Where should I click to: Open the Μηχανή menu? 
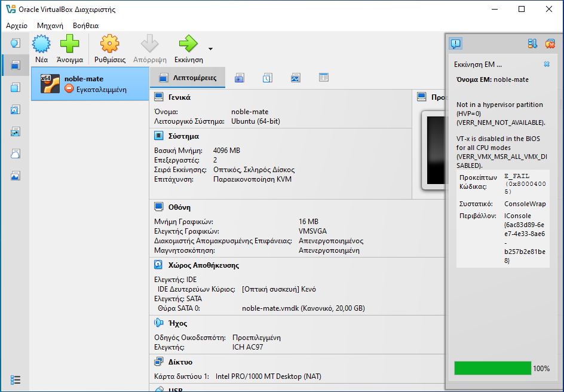[x=50, y=26]
